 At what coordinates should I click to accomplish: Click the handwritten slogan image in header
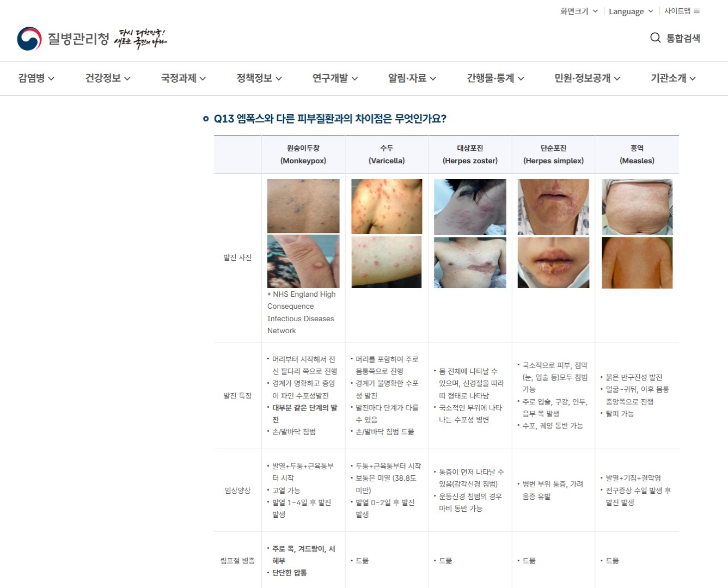(140, 39)
